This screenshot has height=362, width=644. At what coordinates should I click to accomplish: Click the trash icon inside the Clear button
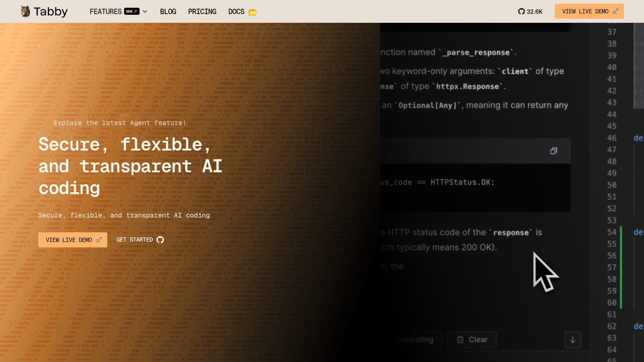460,339
